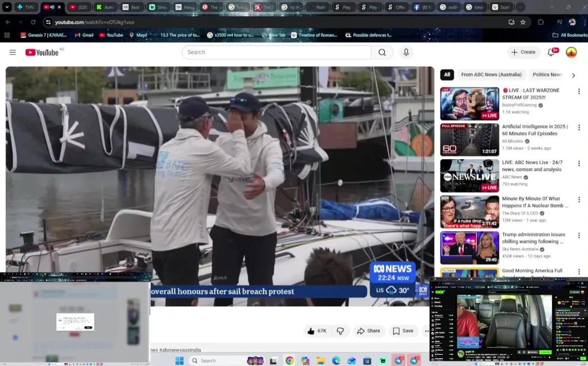
Task: Go to the YouTube home logo
Action: (x=42, y=52)
